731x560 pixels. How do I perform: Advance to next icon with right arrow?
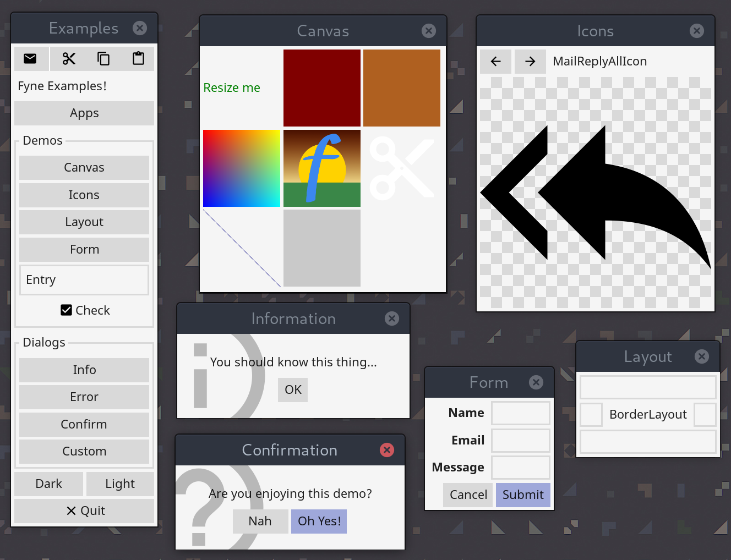530,62
